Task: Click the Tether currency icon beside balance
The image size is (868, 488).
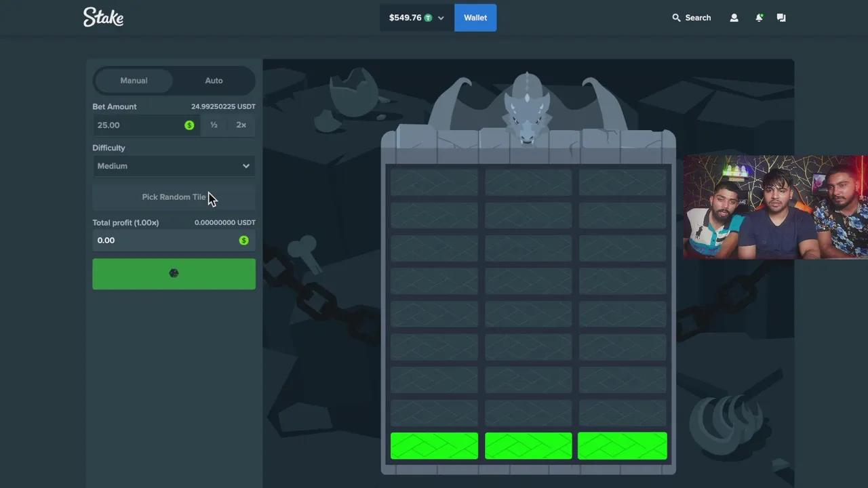Action: (x=428, y=18)
